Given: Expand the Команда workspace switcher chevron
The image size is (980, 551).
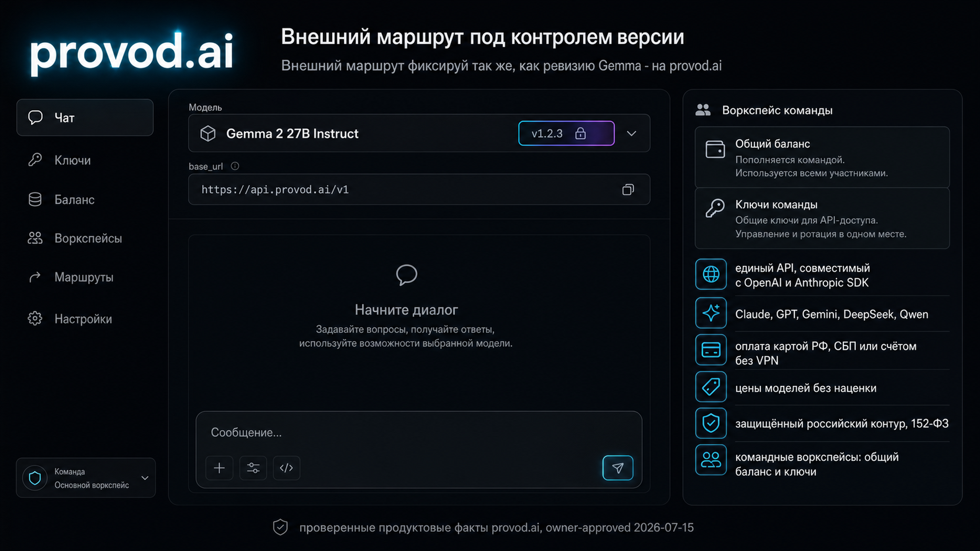Looking at the screenshot, I should coord(145,478).
